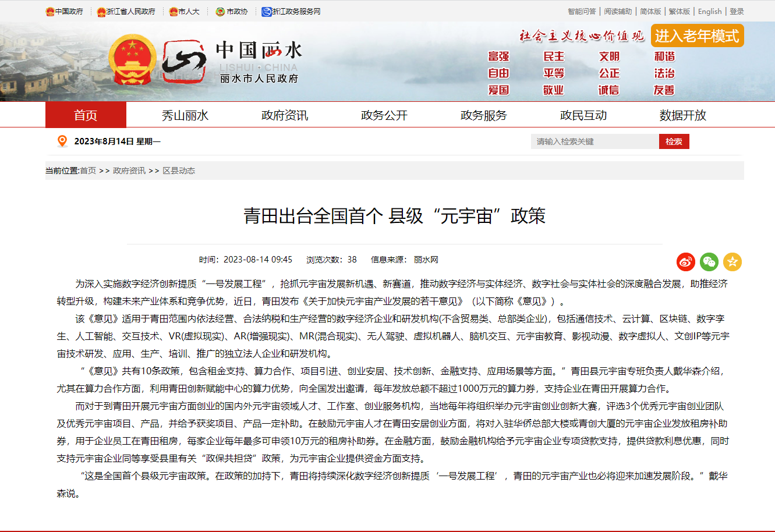775x532 pixels.
Task: Click the 诚信 core value text
Action: pos(608,90)
